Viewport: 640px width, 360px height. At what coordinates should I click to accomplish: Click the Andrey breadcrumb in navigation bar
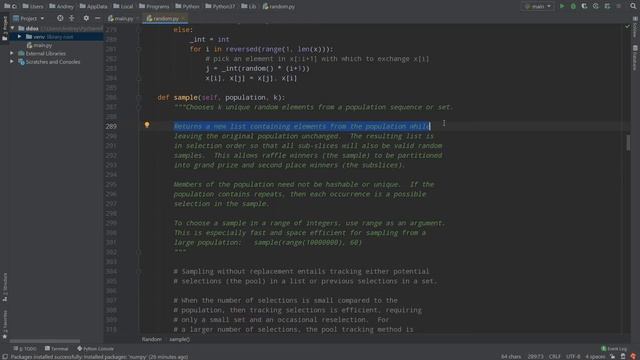point(62,7)
